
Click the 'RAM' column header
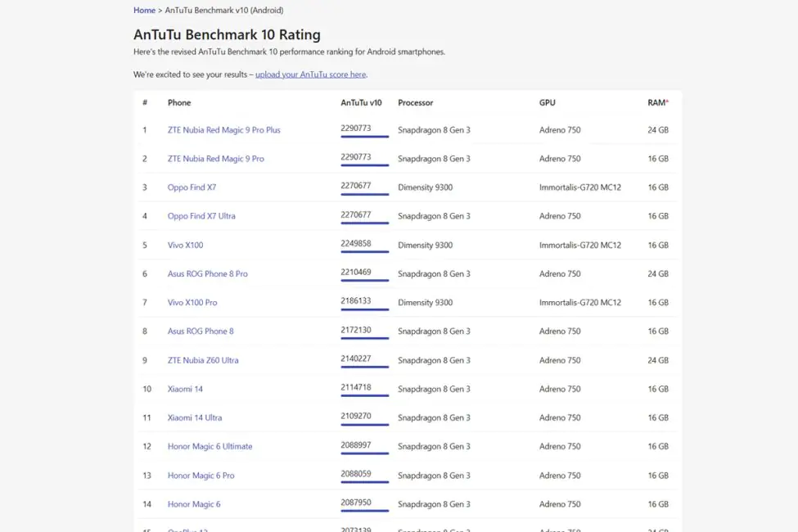click(657, 103)
